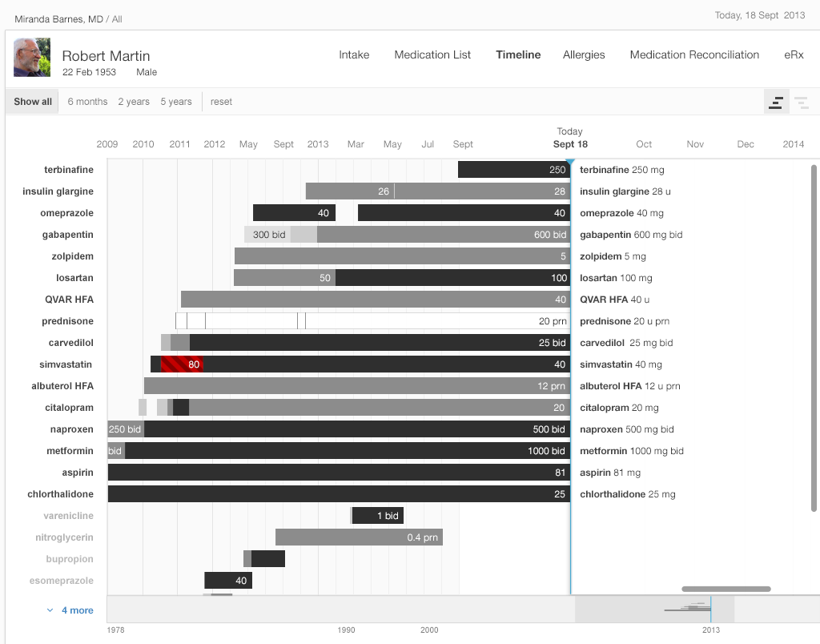Select the Show all time range
This screenshot has height=644, width=820.
(33, 102)
